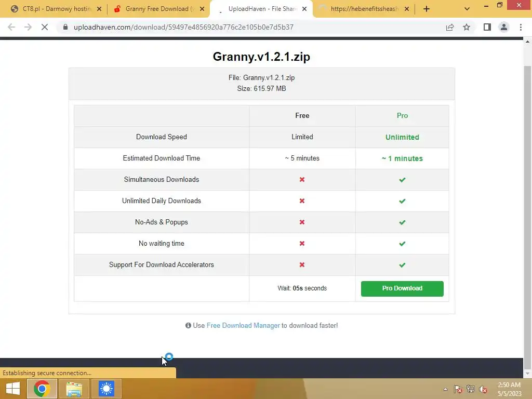
Task: Click the Limited speed cell
Action: [302, 137]
